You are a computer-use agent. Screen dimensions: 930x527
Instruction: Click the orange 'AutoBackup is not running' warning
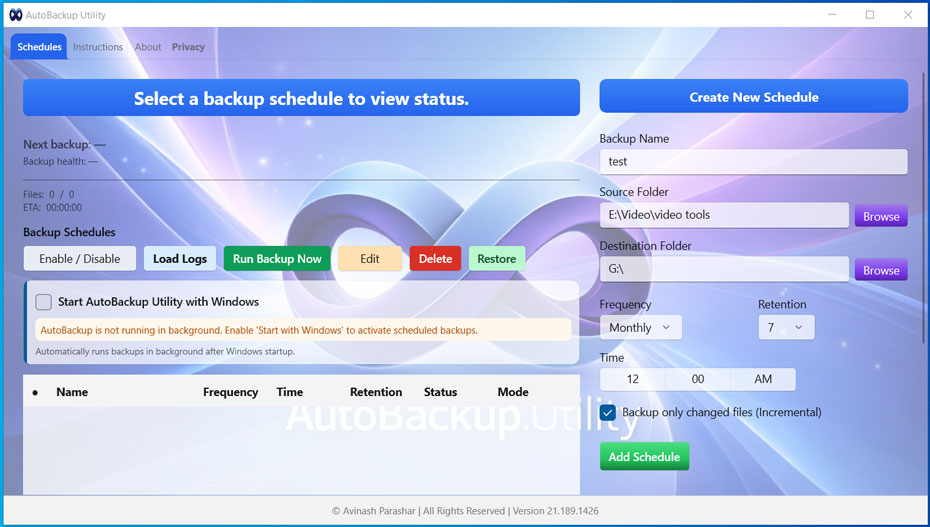[303, 330]
